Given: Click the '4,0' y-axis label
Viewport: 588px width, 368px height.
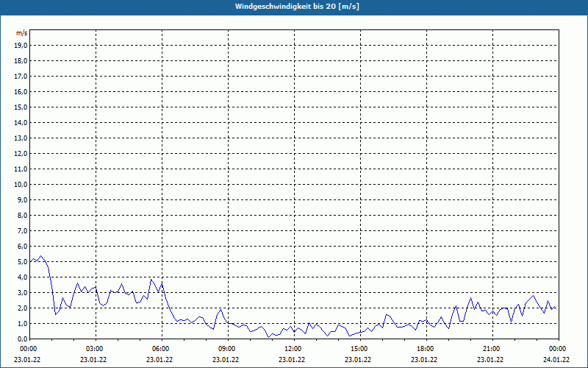Looking at the screenshot, I should (x=23, y=277).
